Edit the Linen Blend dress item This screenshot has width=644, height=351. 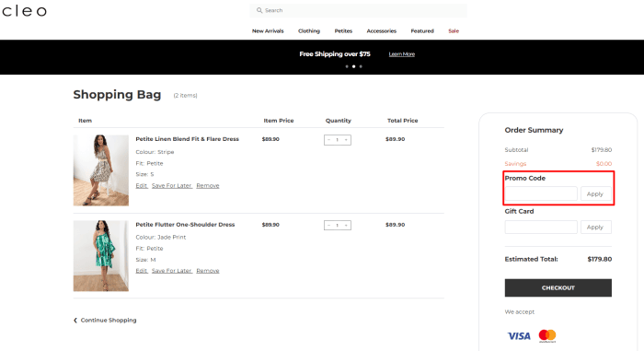142,185
